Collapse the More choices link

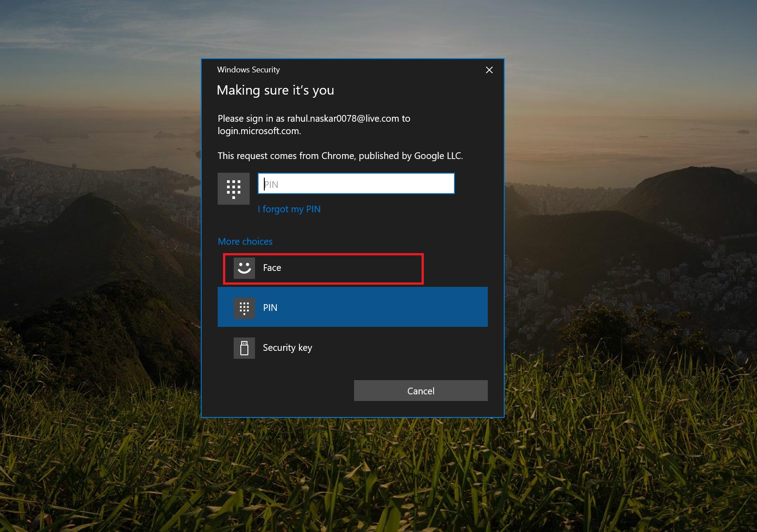click(x=245, y=241)
